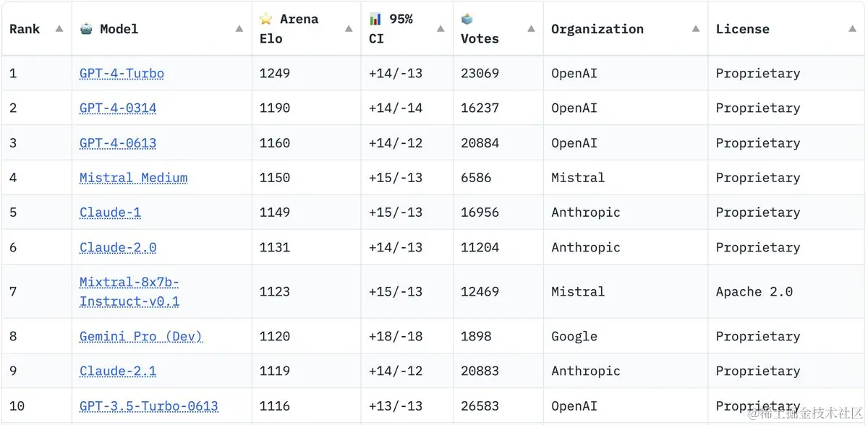Sort table by Rank column arrow
Viewport: 868px width, 425px height.
point(59,29)
